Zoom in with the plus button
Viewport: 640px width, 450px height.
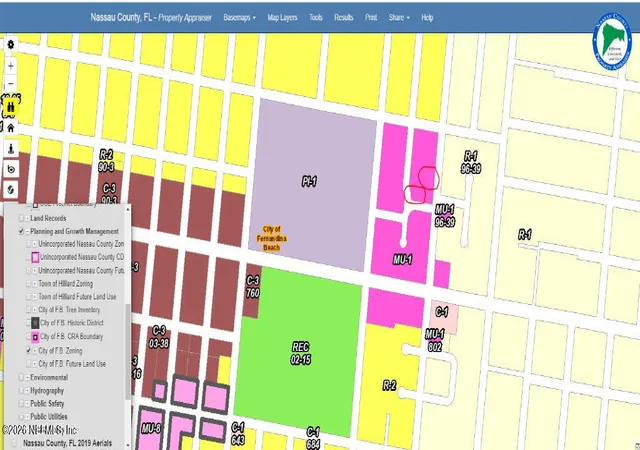click(11, 66)
